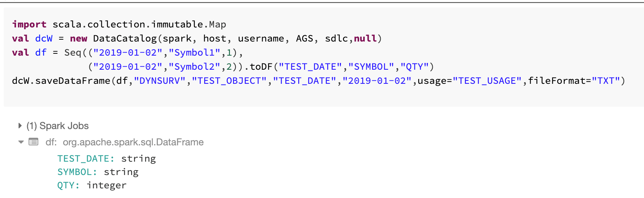Select the SYMBOL schema field
The image size is (644, 198).
point(77,172)
